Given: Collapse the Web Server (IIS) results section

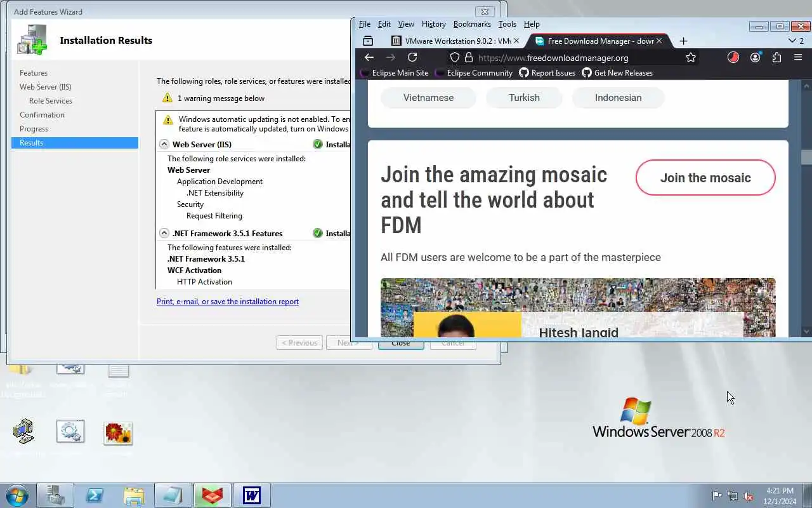Looking at the screenshot, I should click(x=164, y=144).
